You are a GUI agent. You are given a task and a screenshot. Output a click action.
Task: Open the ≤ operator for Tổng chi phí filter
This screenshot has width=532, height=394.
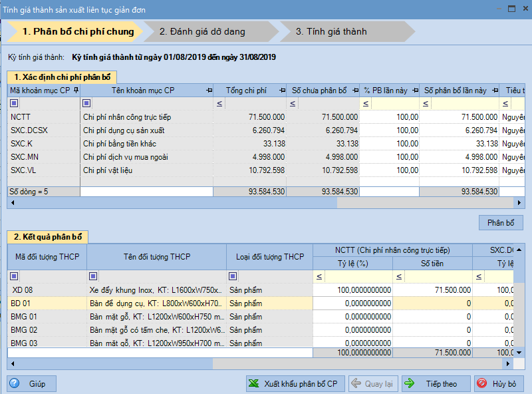point(219,103)
